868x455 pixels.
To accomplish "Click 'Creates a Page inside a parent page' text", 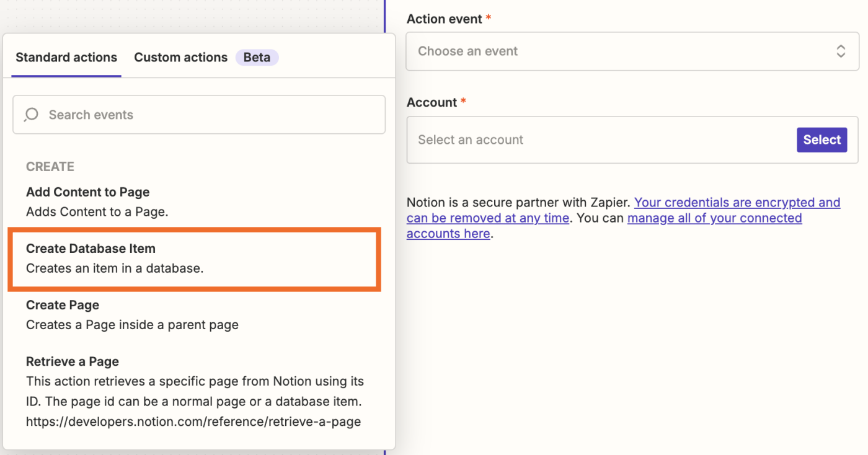I will 132,325.
